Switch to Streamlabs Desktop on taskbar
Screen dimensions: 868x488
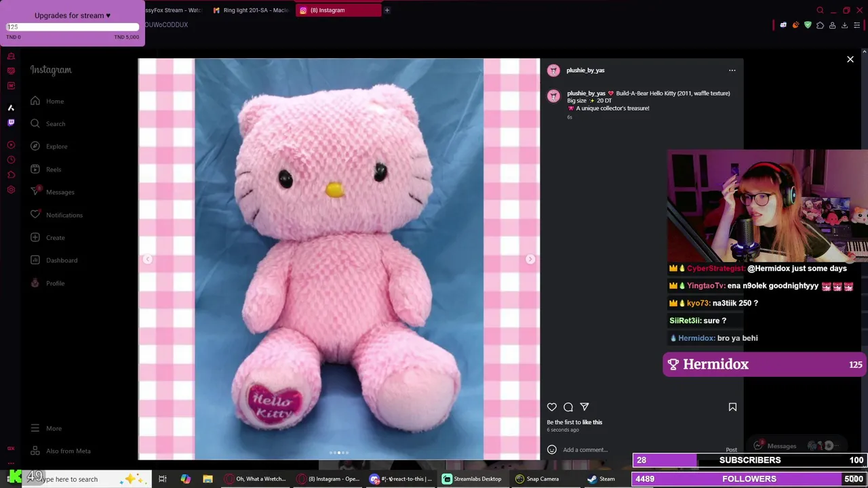472,479
